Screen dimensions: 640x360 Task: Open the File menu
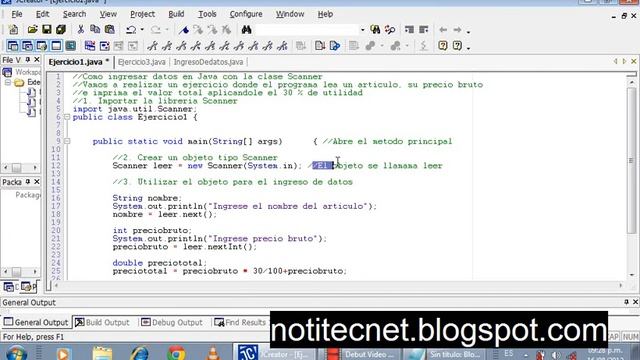(17, 14)
